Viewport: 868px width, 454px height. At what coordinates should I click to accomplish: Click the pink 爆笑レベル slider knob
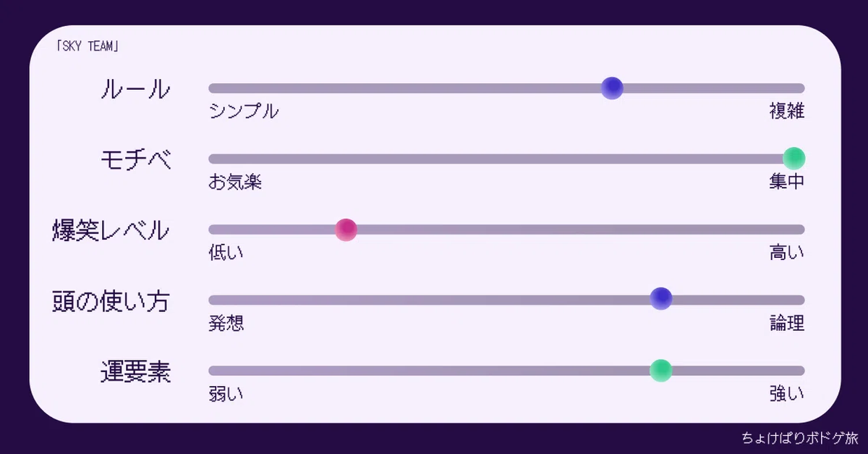coord(346,230)
